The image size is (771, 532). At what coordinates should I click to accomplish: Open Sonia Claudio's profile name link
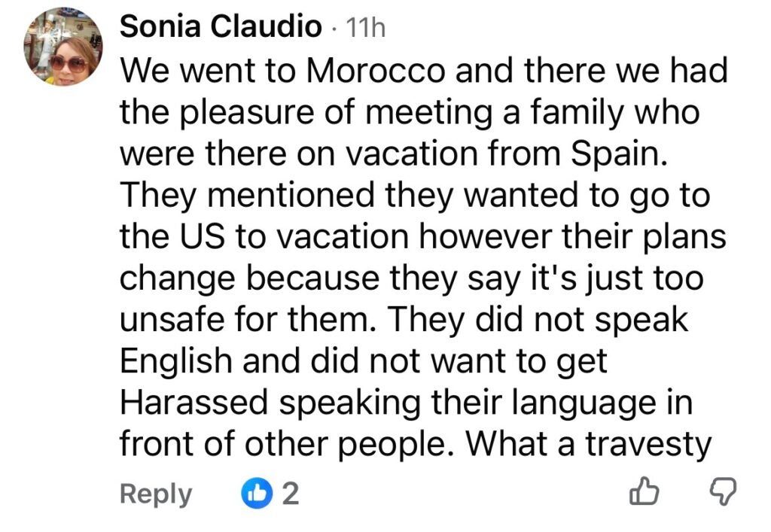(221, 28)
